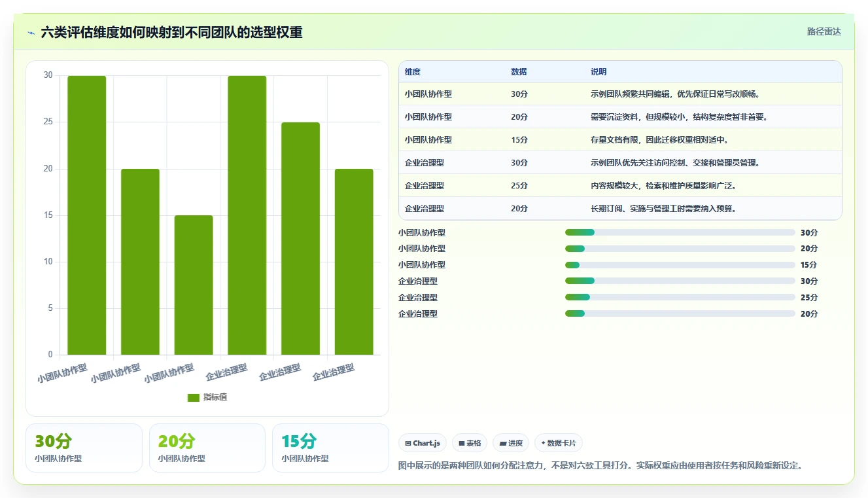Click the 企业治理型 bar with value 20
Viewport: 868px width, 498px height.
click(x=354, y=262)
